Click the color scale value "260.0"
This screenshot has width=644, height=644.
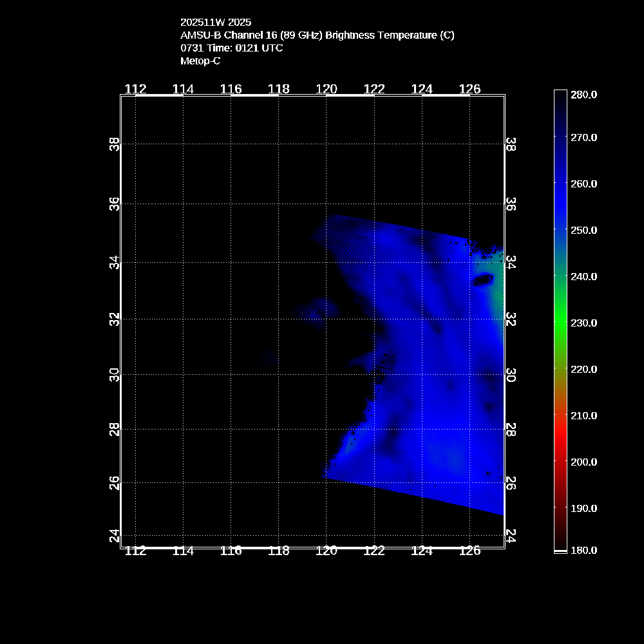pyautogui.click(x=583, y=184)
